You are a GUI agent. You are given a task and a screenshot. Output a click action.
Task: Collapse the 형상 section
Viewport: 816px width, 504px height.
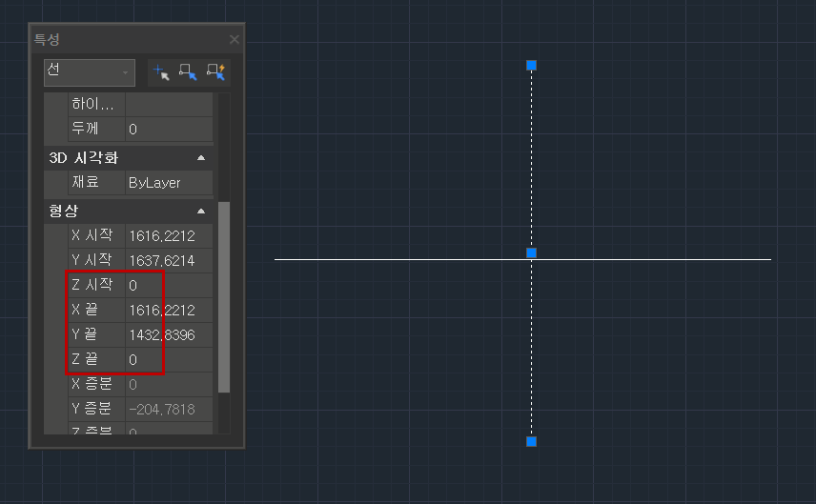coord(201,212)
